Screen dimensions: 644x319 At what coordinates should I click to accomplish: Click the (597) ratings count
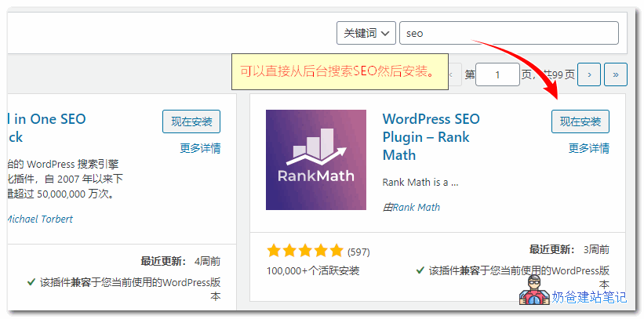pos(358,252)
